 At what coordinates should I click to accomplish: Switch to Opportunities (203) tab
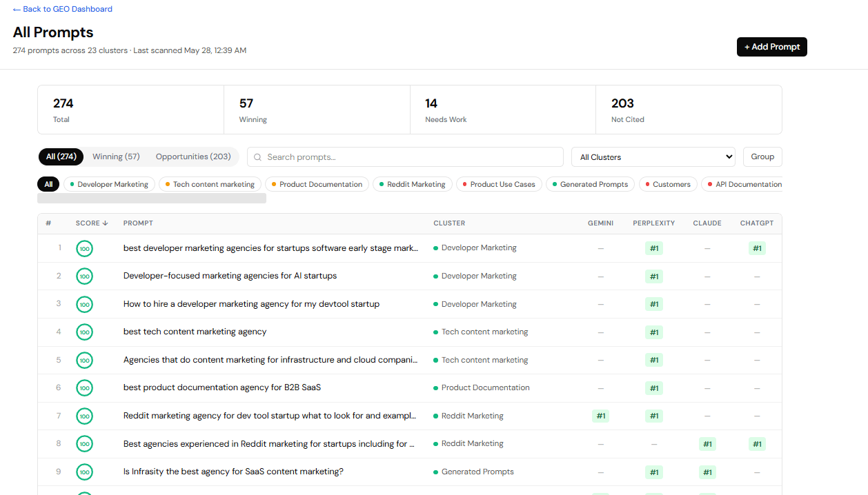click(193, 156)
